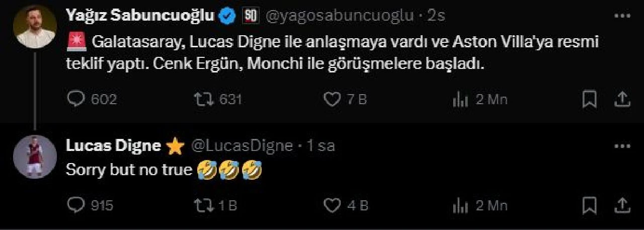The image size is (644, 230).
Task: Bookmark Yağız Sabuncuoğlu's tweet
Action: click(590, 100)
